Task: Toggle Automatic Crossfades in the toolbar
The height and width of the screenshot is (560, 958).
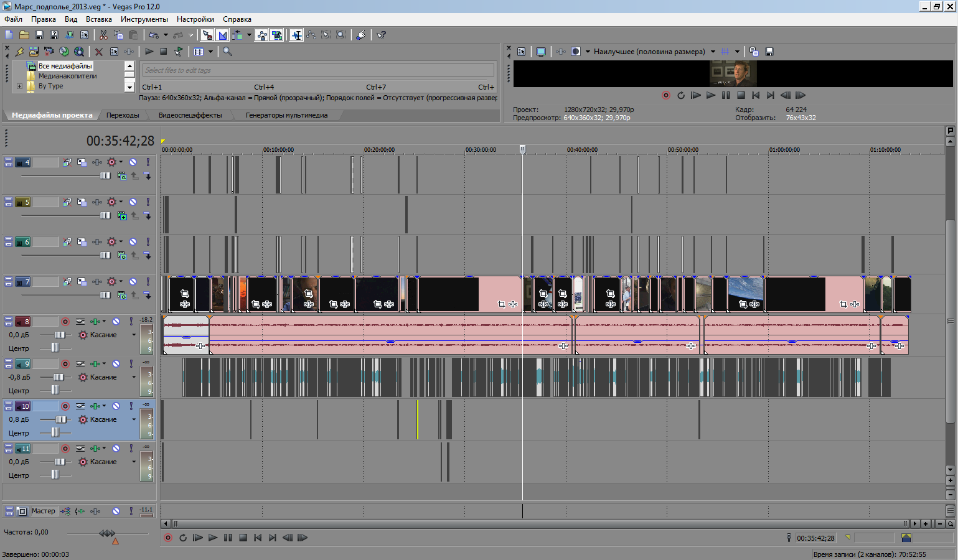Action: tap(222, 35)
